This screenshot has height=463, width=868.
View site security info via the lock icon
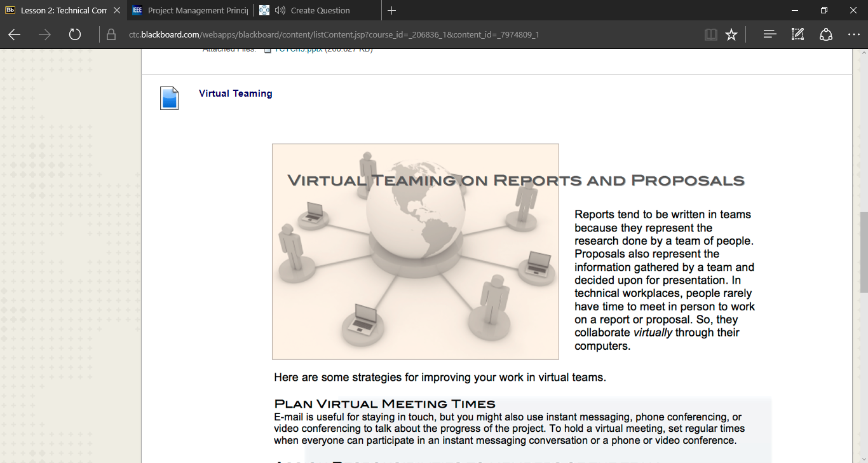[111, 34]
